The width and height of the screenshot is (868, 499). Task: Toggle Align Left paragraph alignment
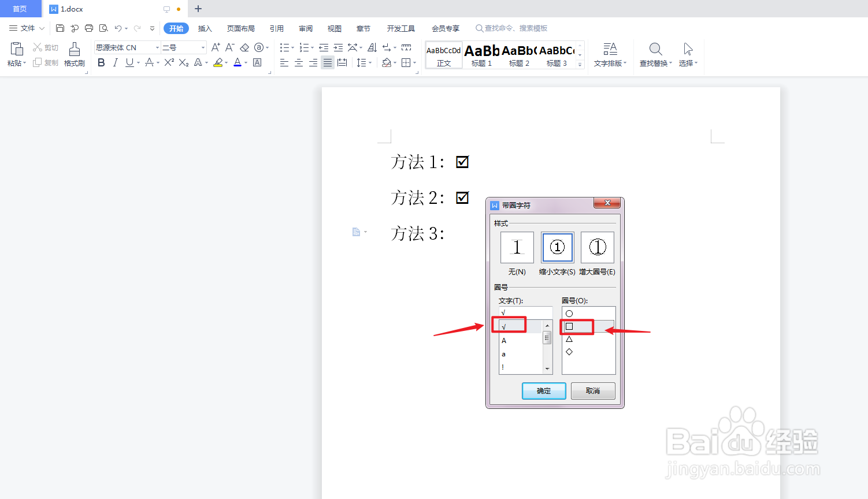(x=284, y=62)
